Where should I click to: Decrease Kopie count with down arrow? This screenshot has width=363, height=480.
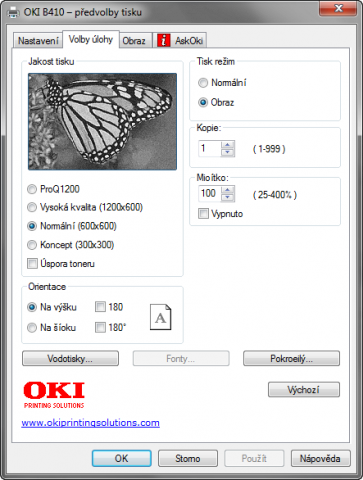coord(228,153)
